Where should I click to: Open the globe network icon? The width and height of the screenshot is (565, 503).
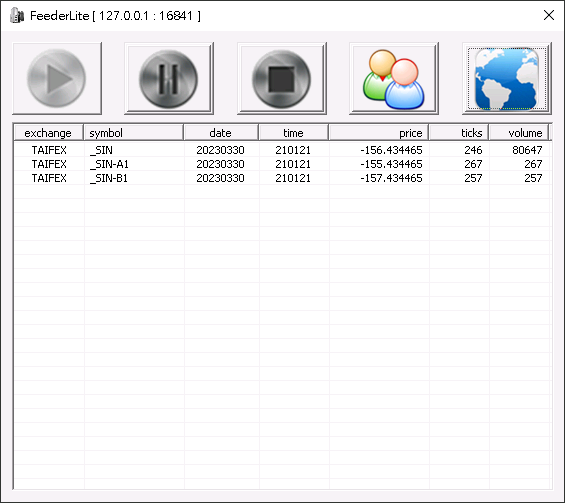coord(507,79)
